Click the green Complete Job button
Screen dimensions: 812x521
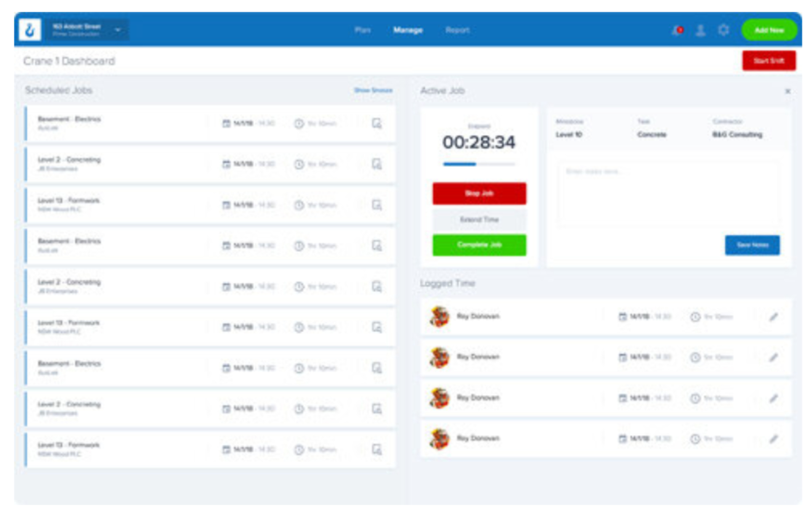tap(479, 245)
